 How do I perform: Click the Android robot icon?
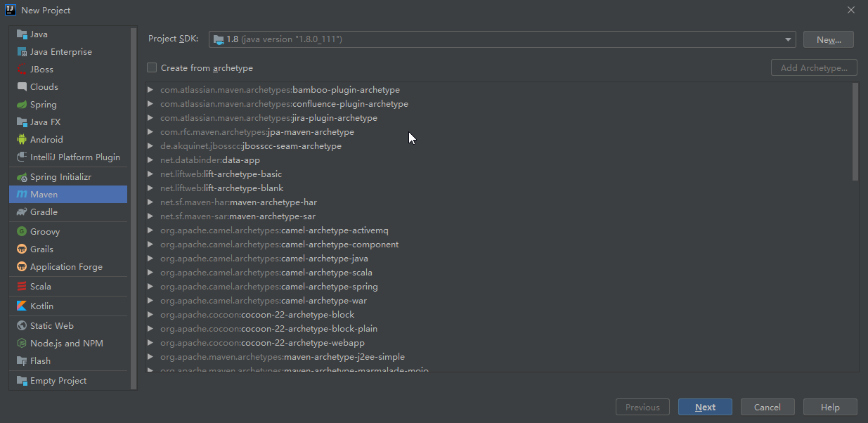(x=22, y=139)
